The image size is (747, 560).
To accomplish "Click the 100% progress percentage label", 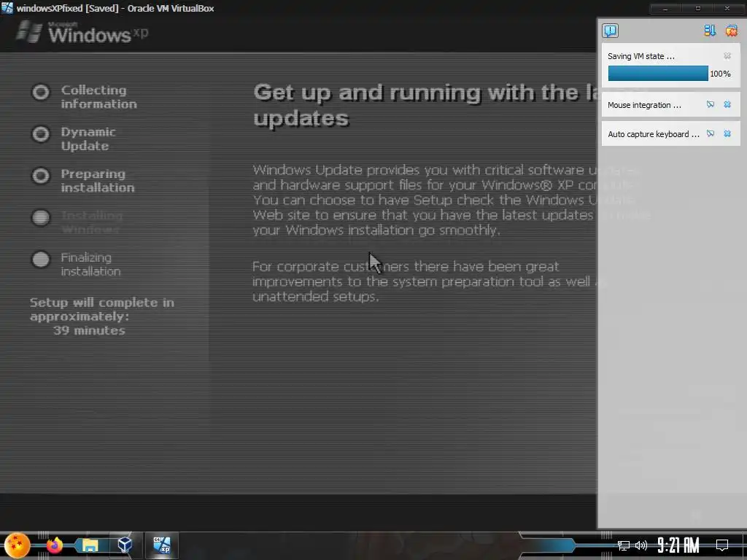I will click(720, 74).
